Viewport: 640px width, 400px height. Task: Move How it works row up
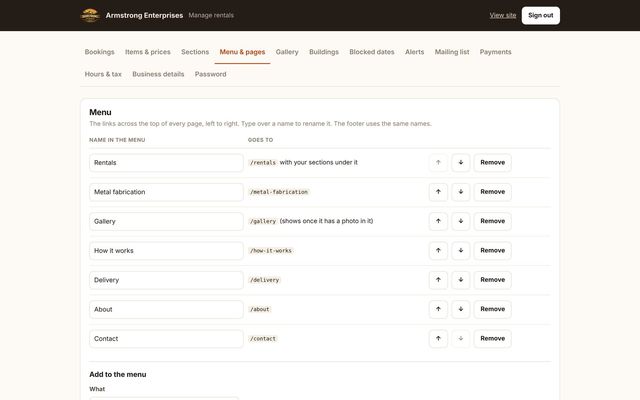(x=438, y=251)
